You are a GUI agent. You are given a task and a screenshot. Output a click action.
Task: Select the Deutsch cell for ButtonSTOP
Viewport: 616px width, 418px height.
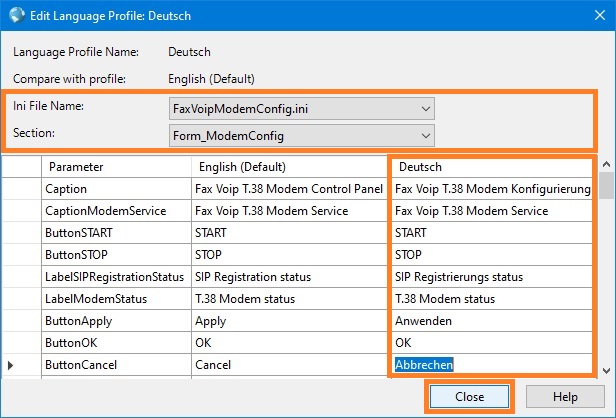tap(492, 255)
